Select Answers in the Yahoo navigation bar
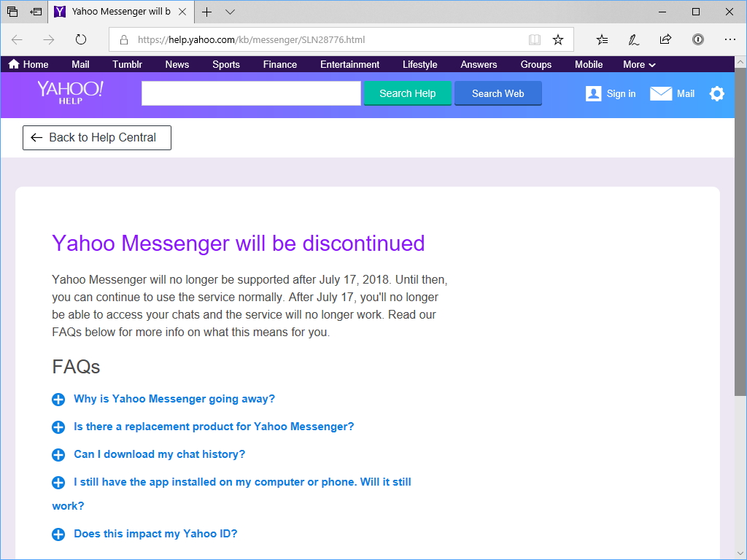The image size is (747, 560). (x=479, y=64)
